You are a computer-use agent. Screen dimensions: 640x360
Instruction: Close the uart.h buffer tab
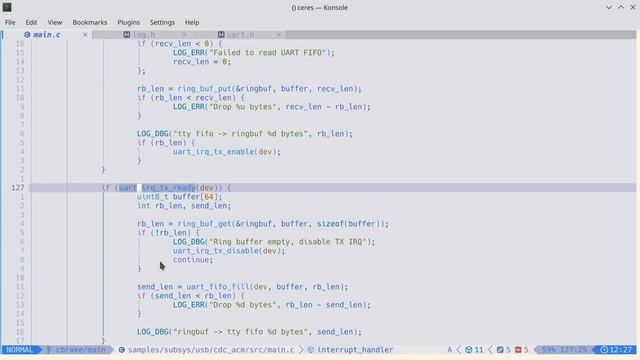click(279, 35)
